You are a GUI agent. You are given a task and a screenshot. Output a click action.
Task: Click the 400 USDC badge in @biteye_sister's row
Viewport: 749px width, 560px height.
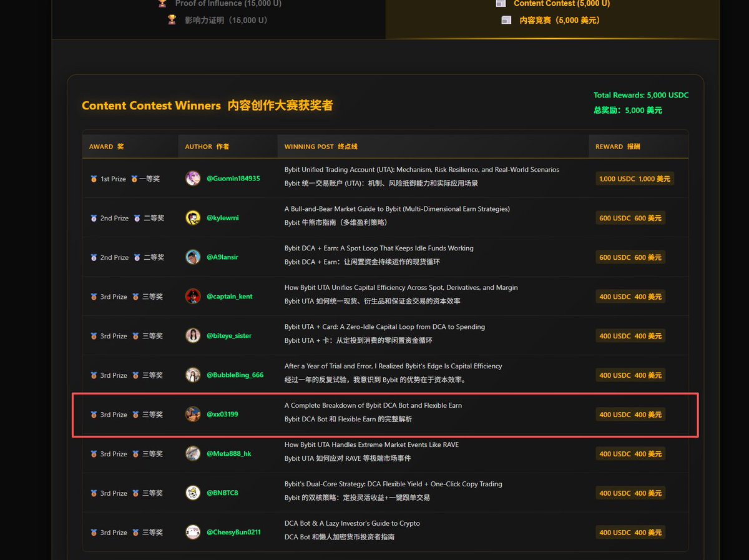pyautogui.click(x=630, y=336)
